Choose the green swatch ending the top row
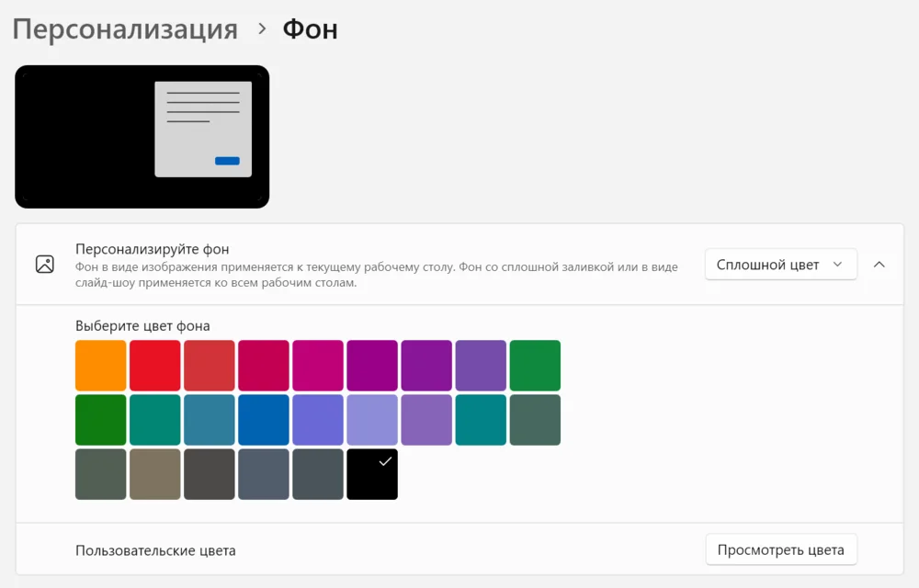This screenshot has width=919, height=588. tap(535, 366)
